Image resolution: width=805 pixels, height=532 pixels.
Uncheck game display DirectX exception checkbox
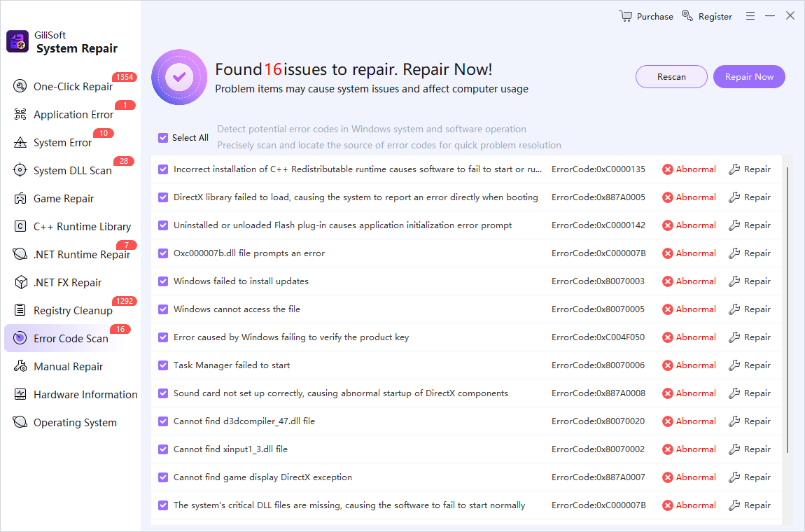click(163, 477)
